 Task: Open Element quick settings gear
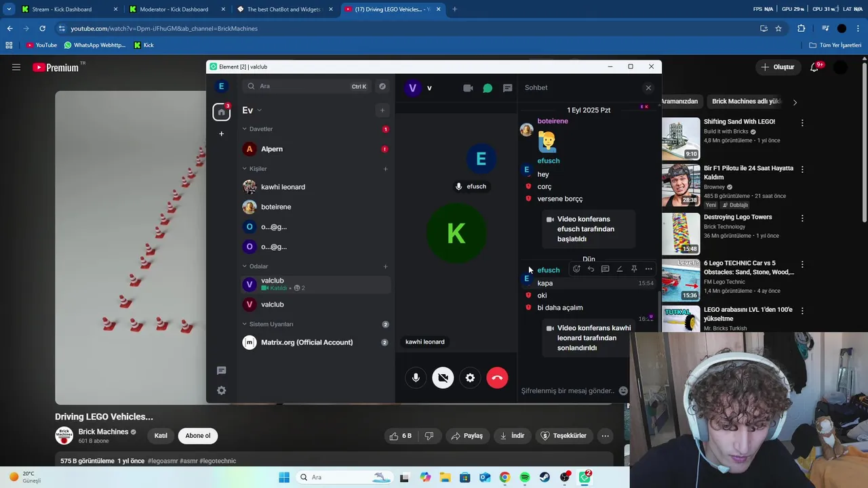(x=221, y=390)
